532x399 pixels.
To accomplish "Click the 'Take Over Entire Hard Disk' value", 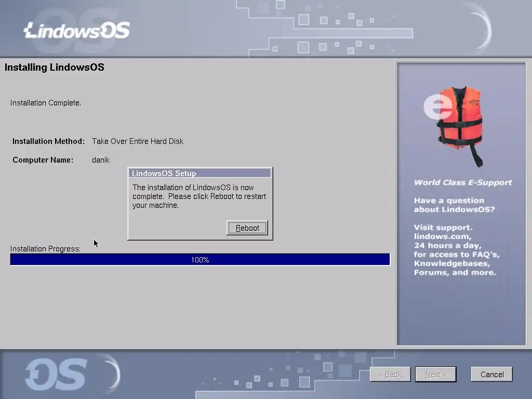I will coord(137,141).
